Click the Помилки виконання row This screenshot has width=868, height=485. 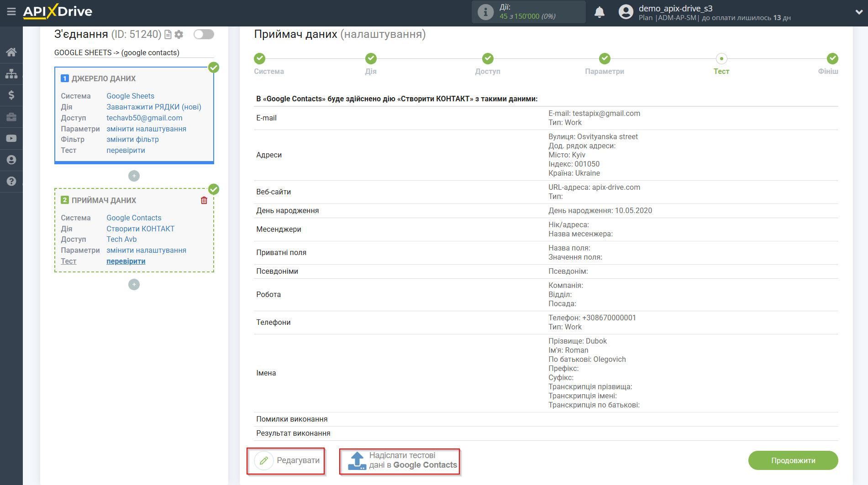tap(546, 419)
